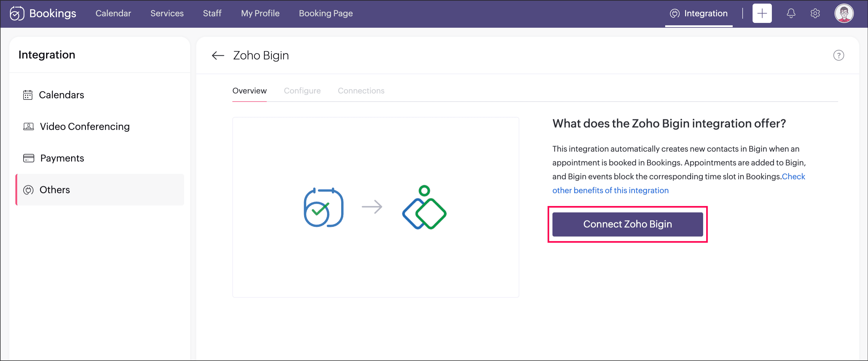Screen dimensions: 868x361
Task: Select Others in the Integration sidebar
Action: click(55, 190)
